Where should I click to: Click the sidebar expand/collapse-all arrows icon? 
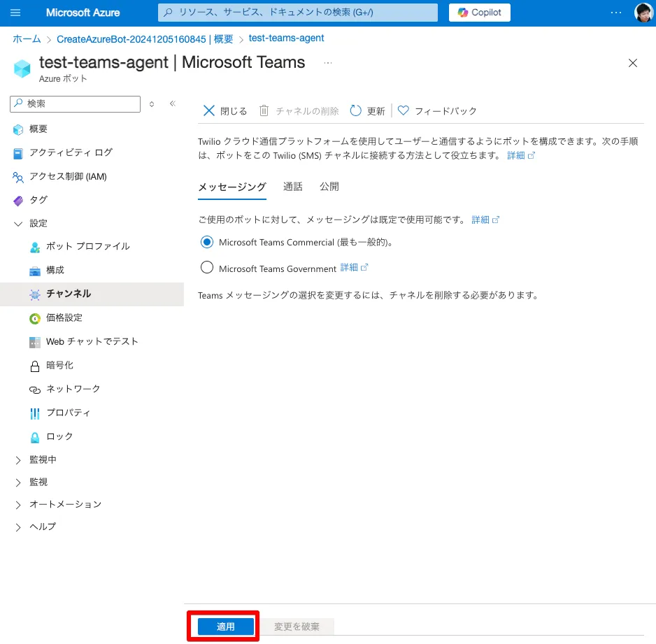[152, 103]
